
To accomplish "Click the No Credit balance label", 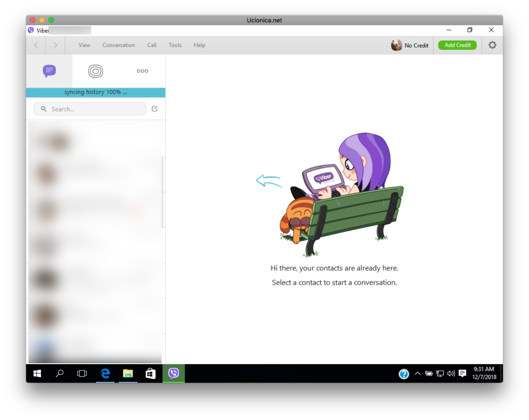I will point(416,45).
